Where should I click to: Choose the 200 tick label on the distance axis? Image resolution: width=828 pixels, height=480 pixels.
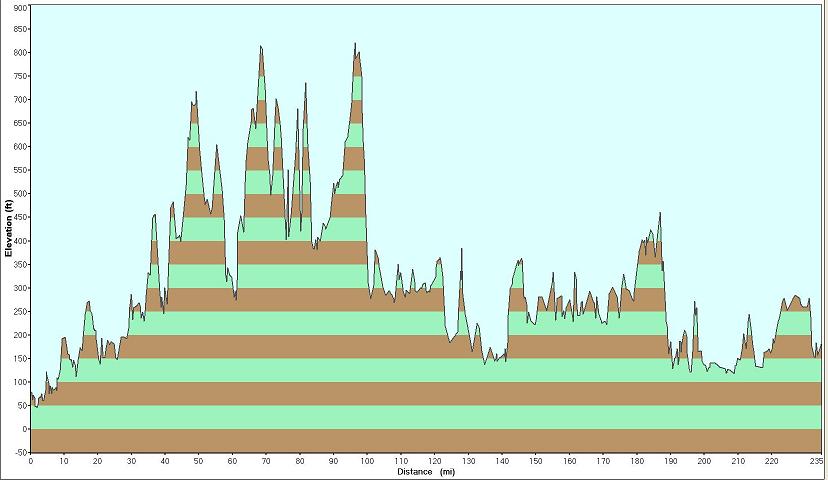click(704, 461)
